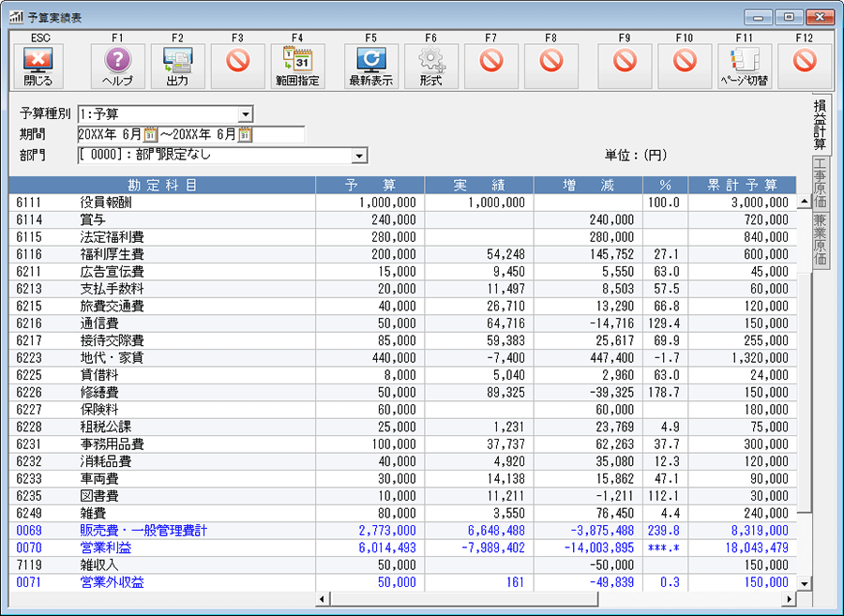Click the 予算 column header

(x=370, y=186)
